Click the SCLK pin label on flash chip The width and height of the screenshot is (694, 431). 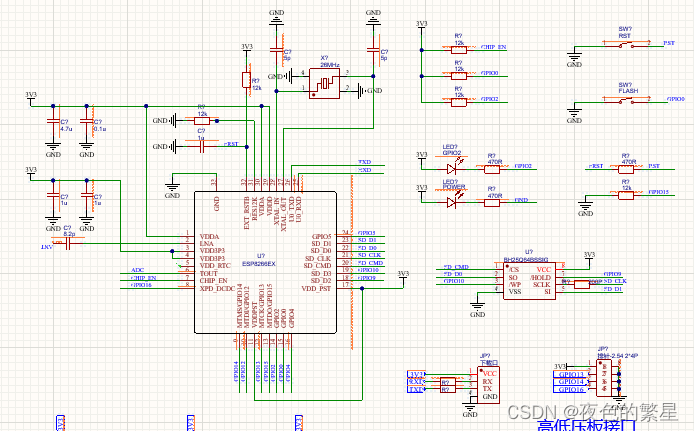click(x=542, y=285)
